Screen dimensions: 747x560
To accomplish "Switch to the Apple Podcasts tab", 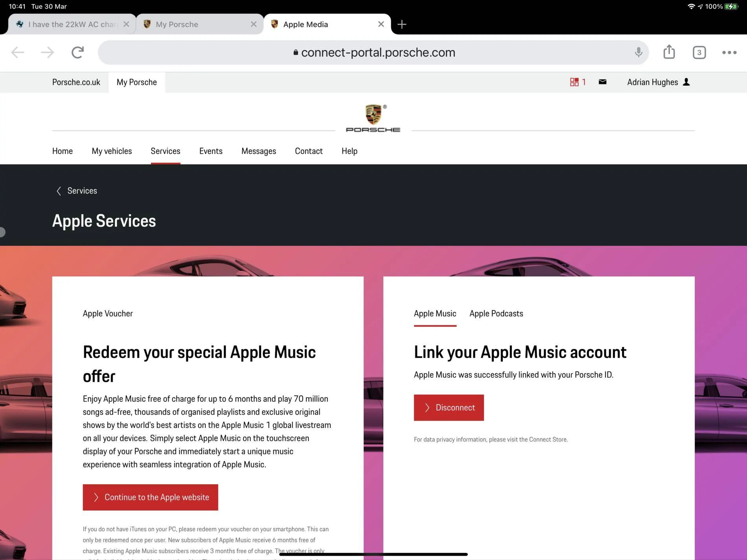I will coord(496,314).
